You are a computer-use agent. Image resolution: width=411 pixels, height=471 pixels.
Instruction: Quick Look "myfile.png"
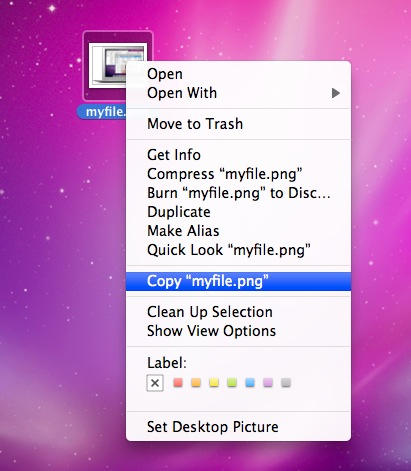[229, 250]
